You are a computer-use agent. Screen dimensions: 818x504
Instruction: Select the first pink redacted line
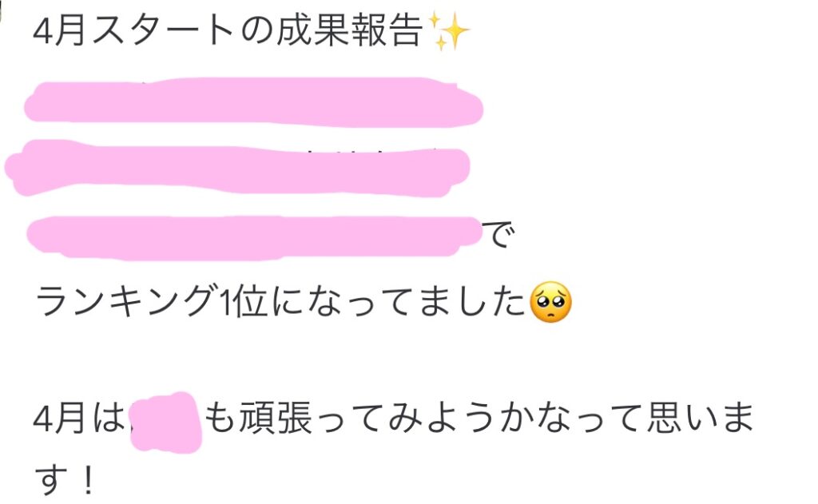tap(253, 102)
